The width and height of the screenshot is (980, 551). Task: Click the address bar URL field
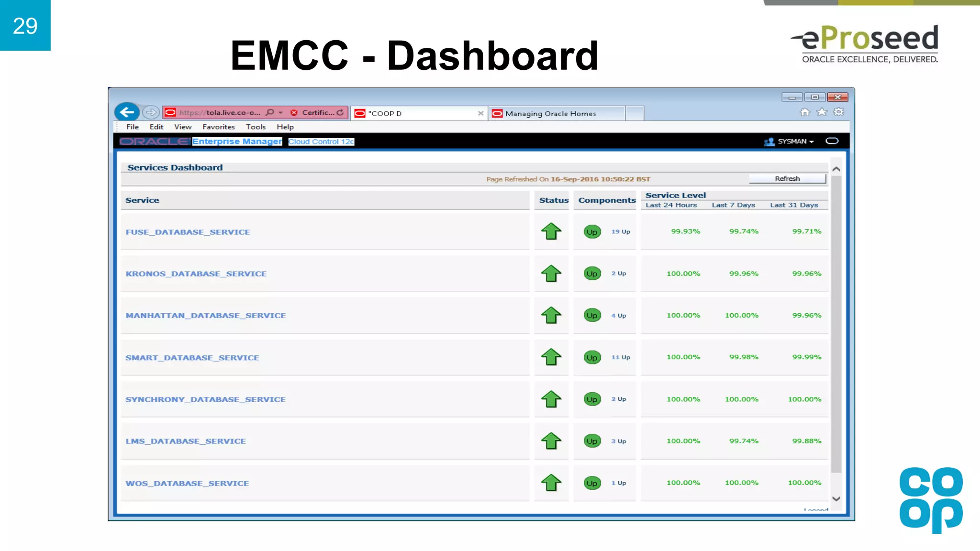tap(219, 112)
